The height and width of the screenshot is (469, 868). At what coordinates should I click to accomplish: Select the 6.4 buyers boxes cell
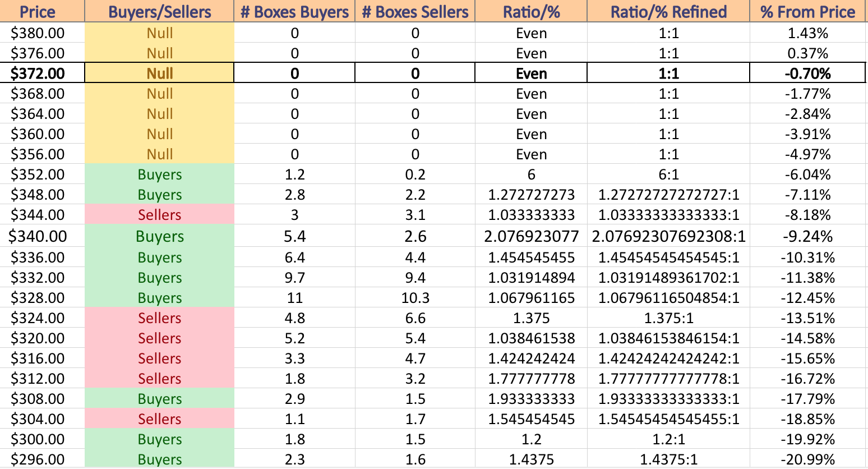(294, 258)
